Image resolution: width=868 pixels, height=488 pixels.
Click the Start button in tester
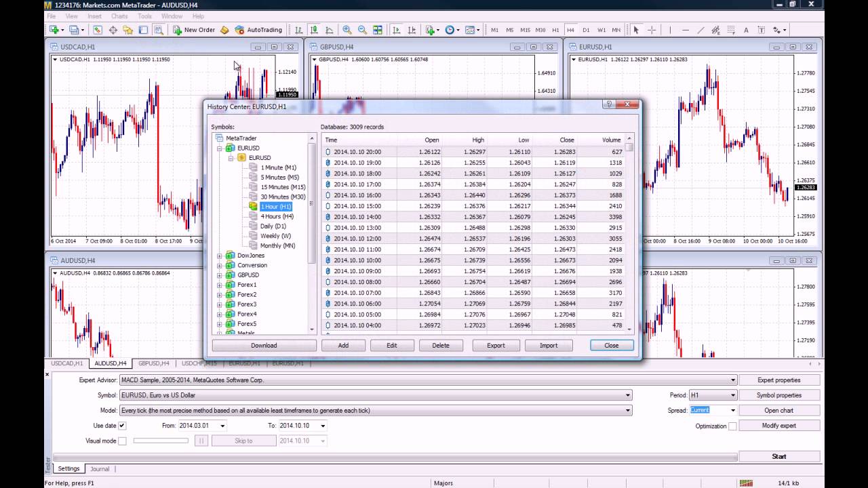(x=778, y=456)
